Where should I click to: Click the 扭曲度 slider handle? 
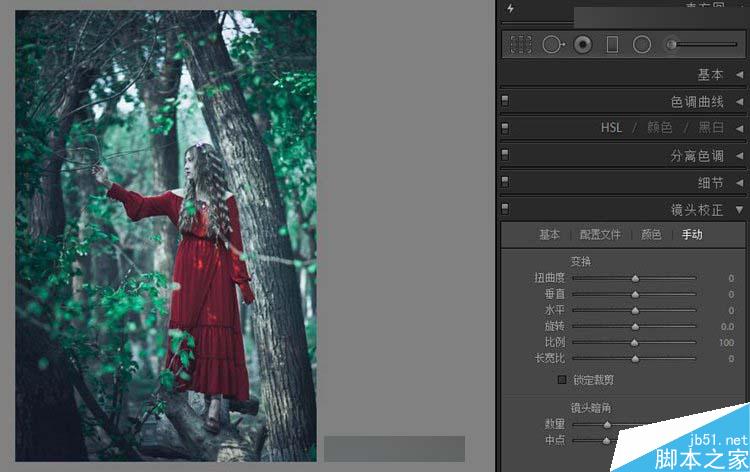tap(635, 278)
